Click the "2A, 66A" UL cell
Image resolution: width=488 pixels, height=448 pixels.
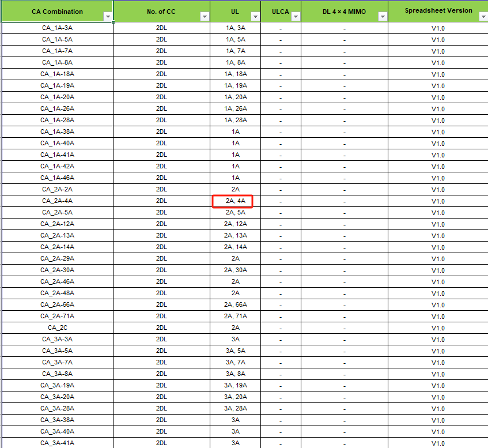[x=235, y=304]
